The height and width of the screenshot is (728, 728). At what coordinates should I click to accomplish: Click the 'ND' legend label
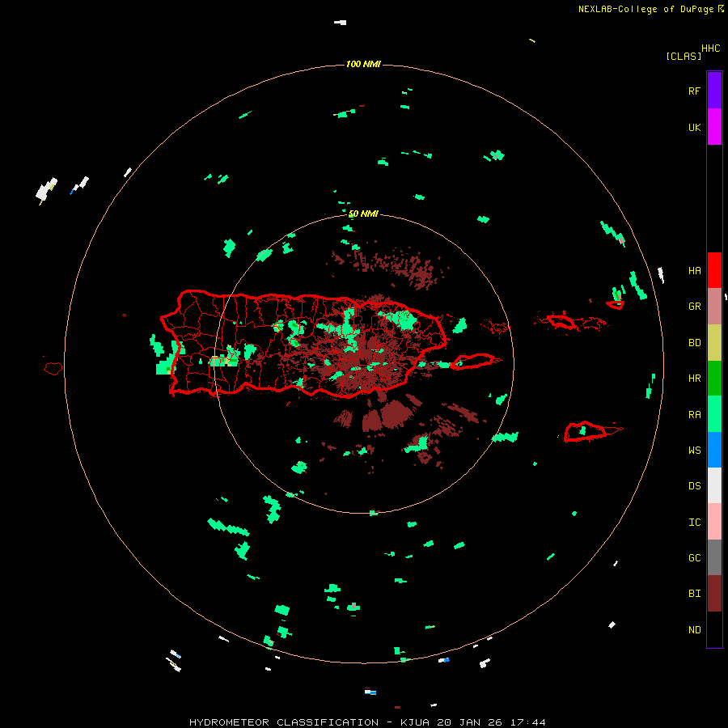pos(694,630)
